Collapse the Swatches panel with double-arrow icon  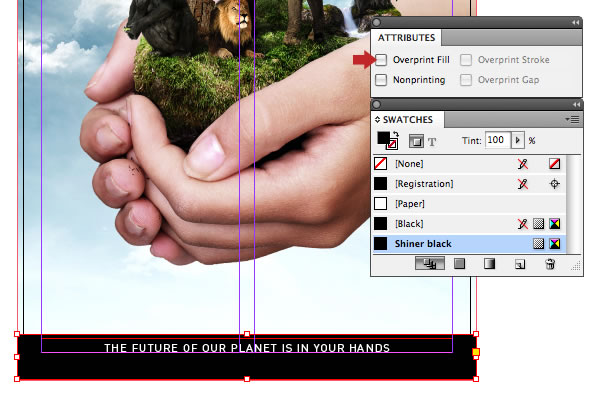[x=576, y=104]
